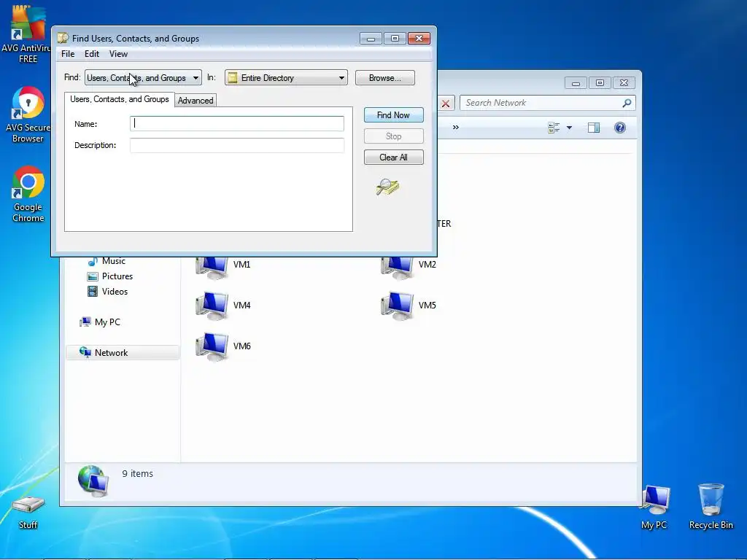Screen dimensions: 747x560
Task: Expand the toolbar overflow chevron in the Network window
Action: pos(456,127)
